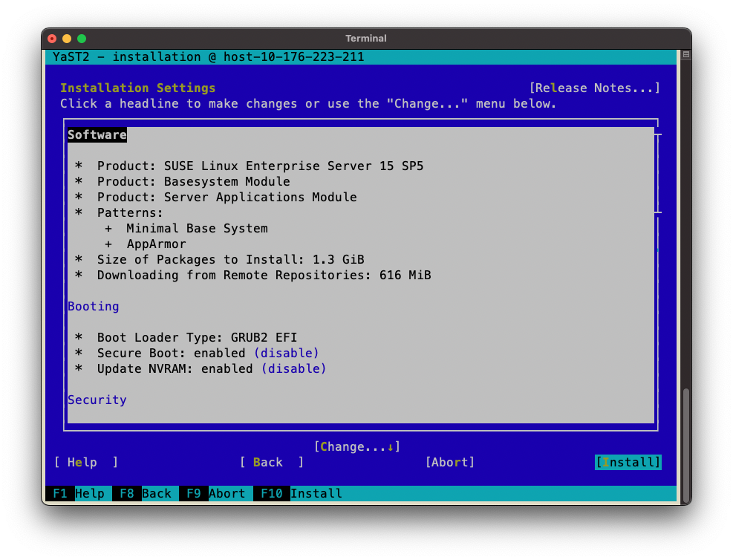The width and height of the screenshot is (733, 560).
Task: Maximize the Terminal window with green button
Action: (x=82, y=39)
